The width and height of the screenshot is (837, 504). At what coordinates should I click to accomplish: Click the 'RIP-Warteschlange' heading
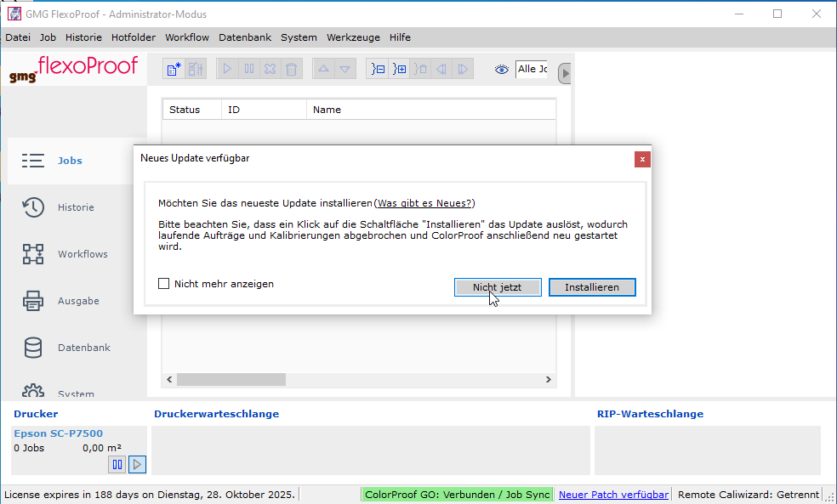coord(650,414)
